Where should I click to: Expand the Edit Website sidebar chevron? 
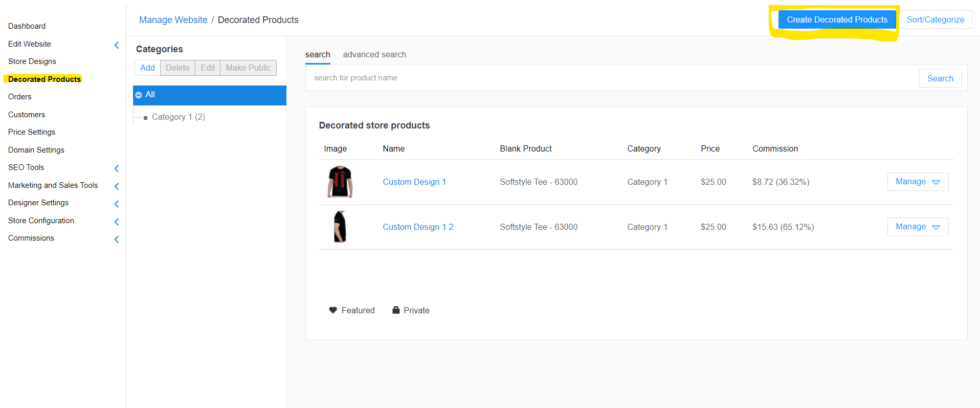117,45
